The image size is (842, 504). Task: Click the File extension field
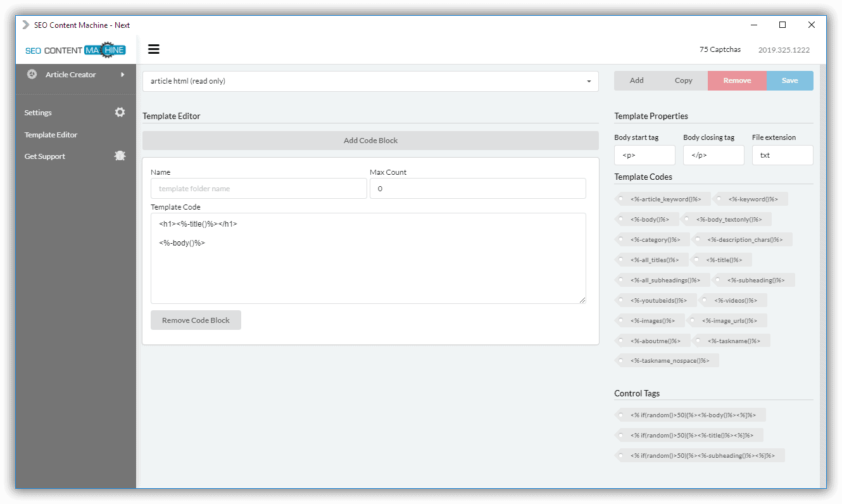782,155
